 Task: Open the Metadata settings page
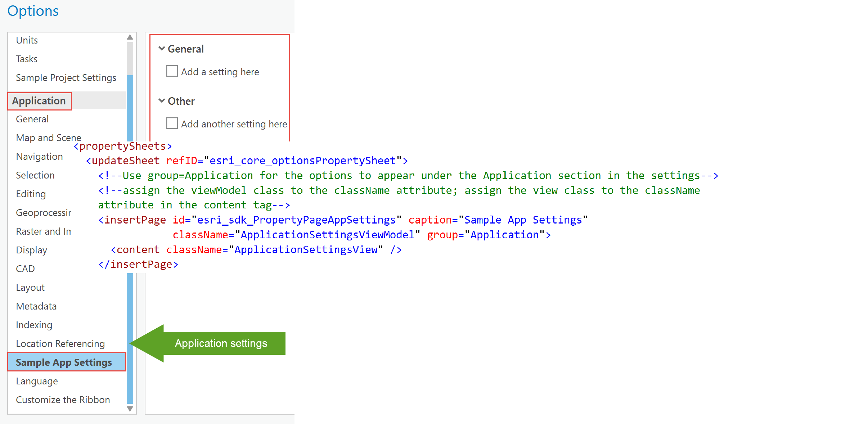coord(36,306)
